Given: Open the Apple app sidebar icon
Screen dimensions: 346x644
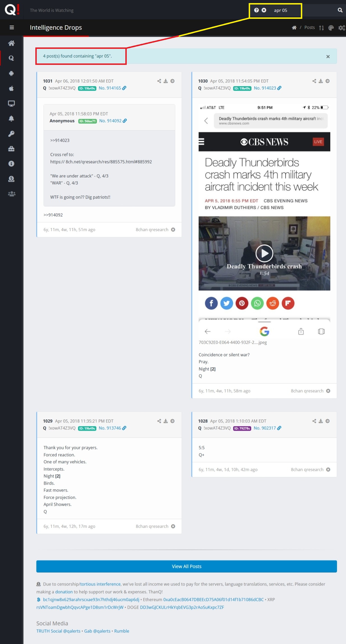Looking at the screenshot, I should tap(11, 88).
